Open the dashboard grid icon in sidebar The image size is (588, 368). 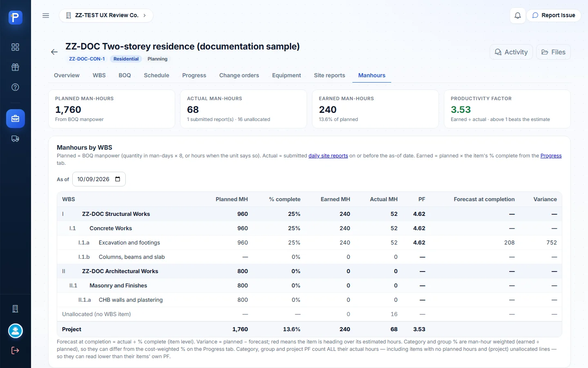tap(15, 47)
